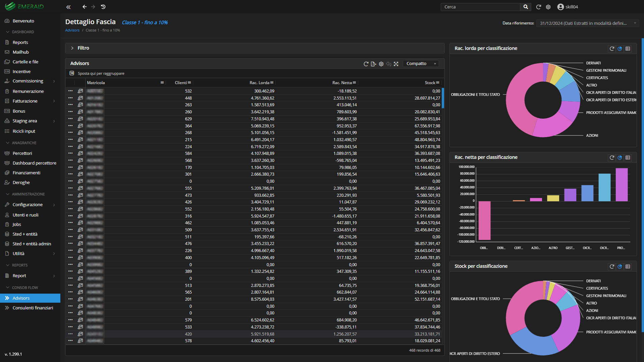Open skill04 user account menu
Image resolution: width=644 pixels, height=362 pixels.
(x=568, y=7)
